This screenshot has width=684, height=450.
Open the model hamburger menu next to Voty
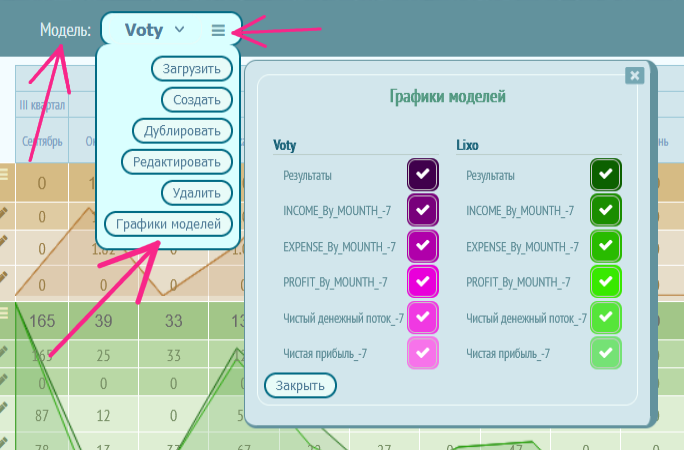pyautogui.click(x=218, y=30)
